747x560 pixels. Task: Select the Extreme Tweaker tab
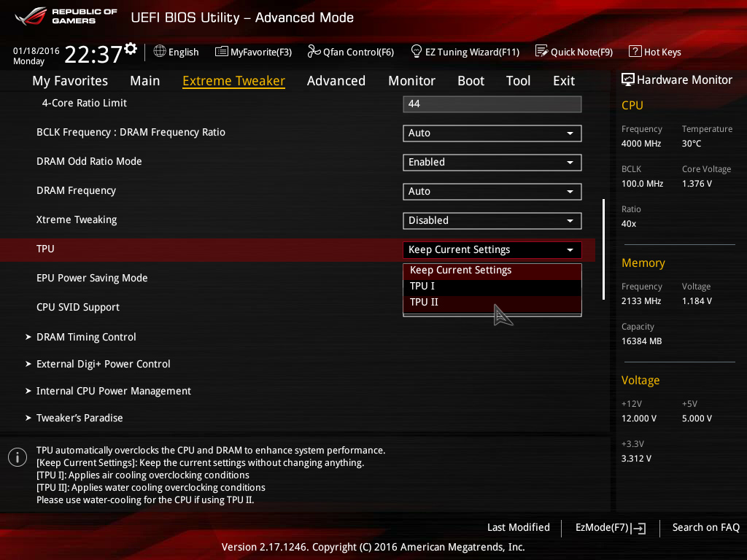coord(234,81)
